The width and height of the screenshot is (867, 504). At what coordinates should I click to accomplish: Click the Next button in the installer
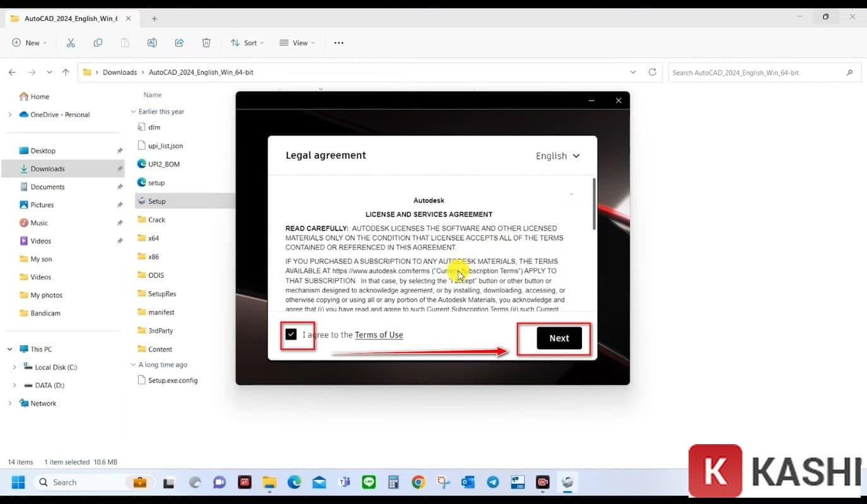[559, 338]
